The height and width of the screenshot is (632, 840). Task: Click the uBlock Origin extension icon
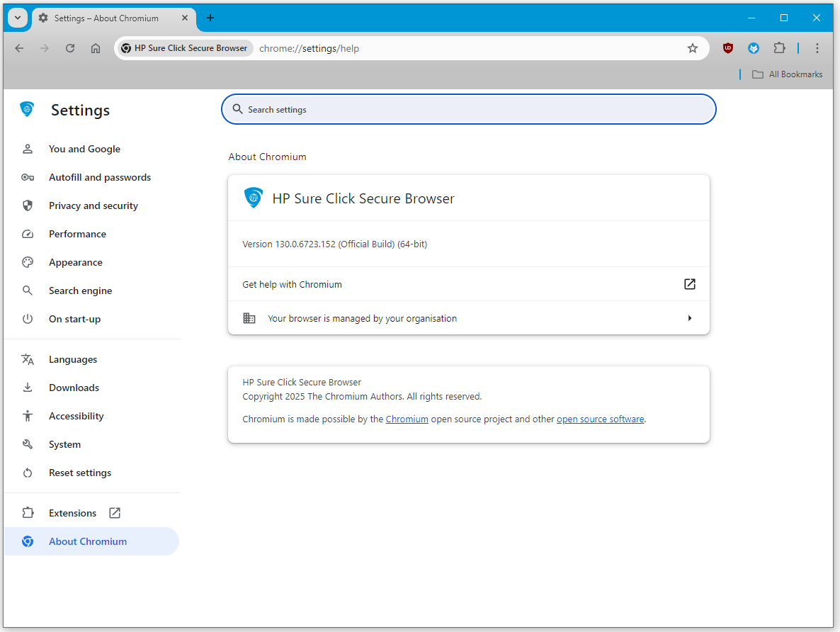point(727,48)
